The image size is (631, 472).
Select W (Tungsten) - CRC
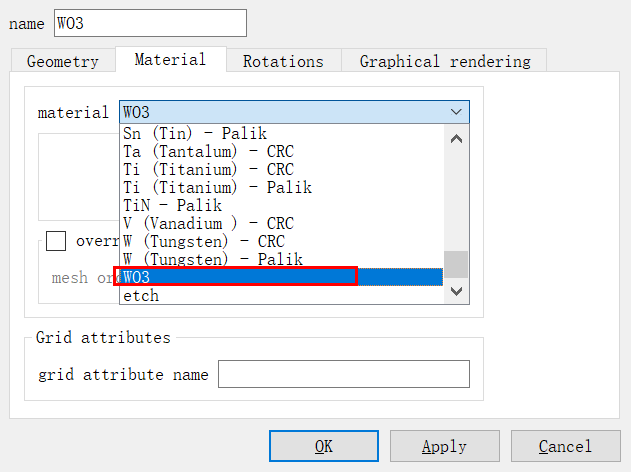[x=282, y=241]
